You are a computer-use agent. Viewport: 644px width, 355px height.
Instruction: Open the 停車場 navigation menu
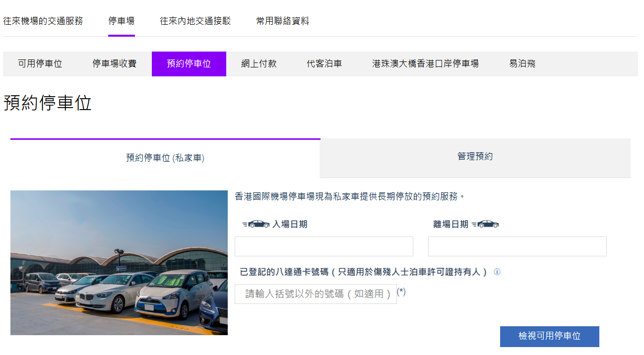pyautogui.click(x=121, y=21)
